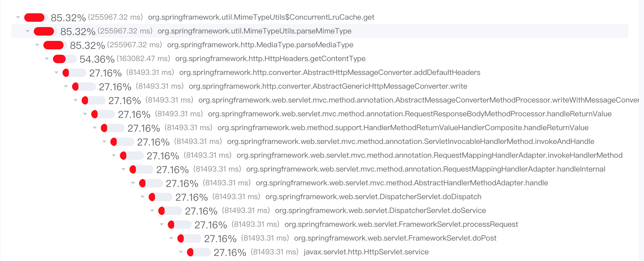The width and height of the screenshot is (644, 261).
Task: Select RequestMappingHandlerAdapter.handleInternal entry
Action: click(425, 169)
